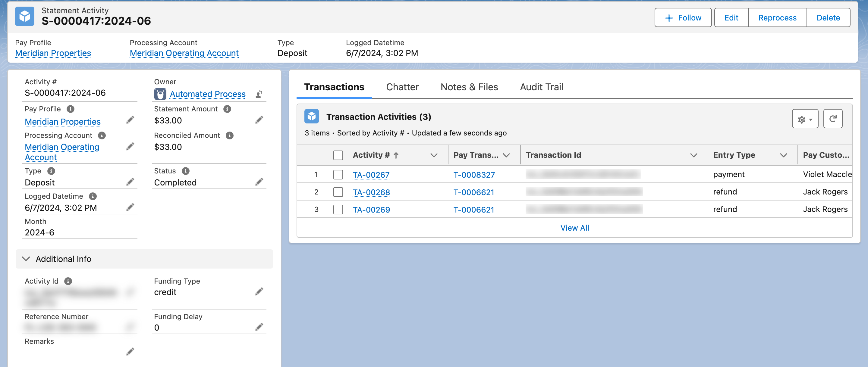Edit Funding Delay with its pencil icon

[259, 327]
